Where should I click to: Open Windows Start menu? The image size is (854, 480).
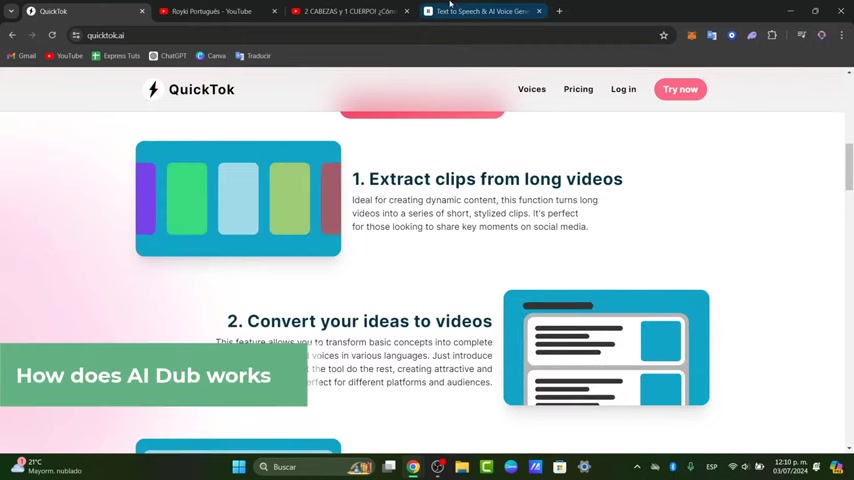tap(239, 467)
